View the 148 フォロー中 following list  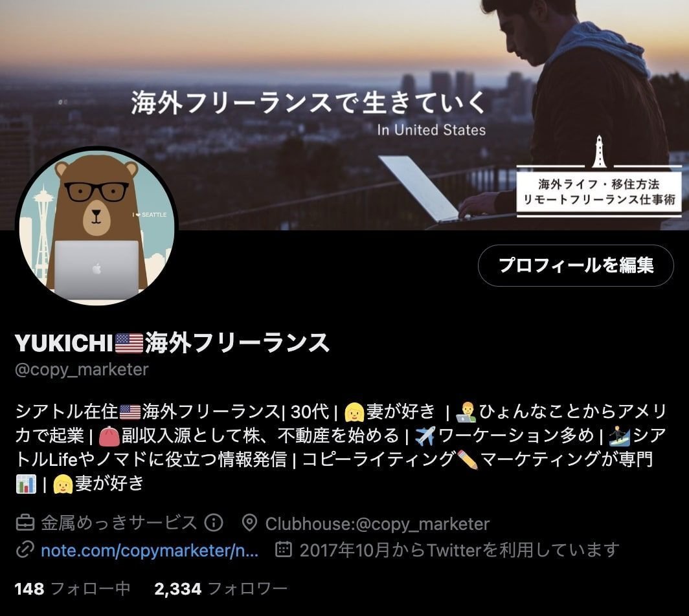pos(73,588)
